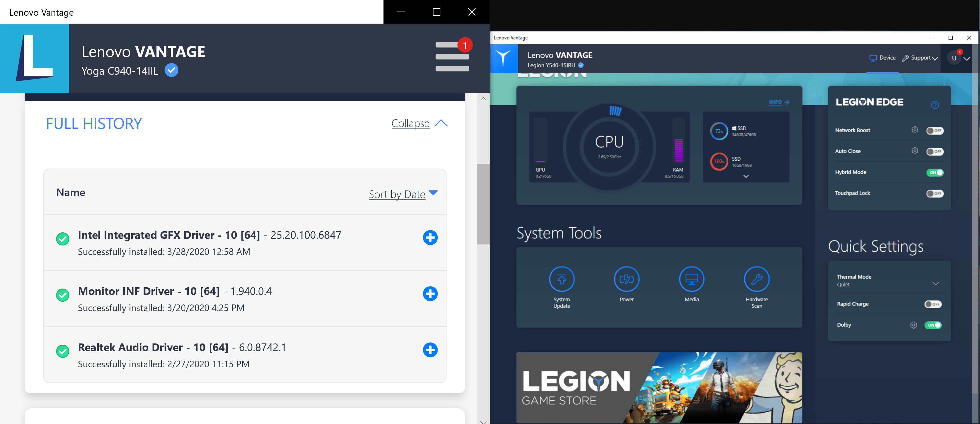Expand the hardware monitor panel chevron
The image size is (980, 424).
(x=746, y=176)
